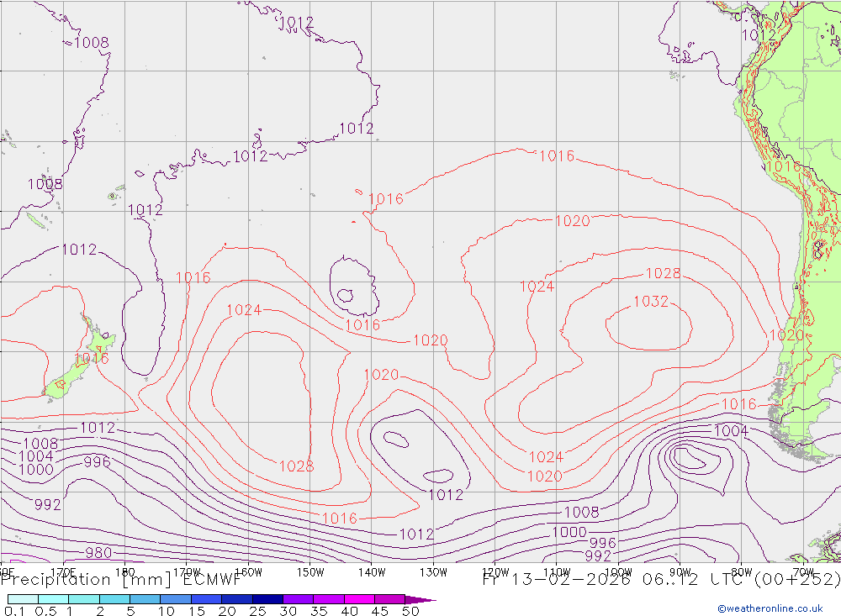
Task: Select the 'Precipitation [mm] ECMWF' title text
Action: click(121, 580)
